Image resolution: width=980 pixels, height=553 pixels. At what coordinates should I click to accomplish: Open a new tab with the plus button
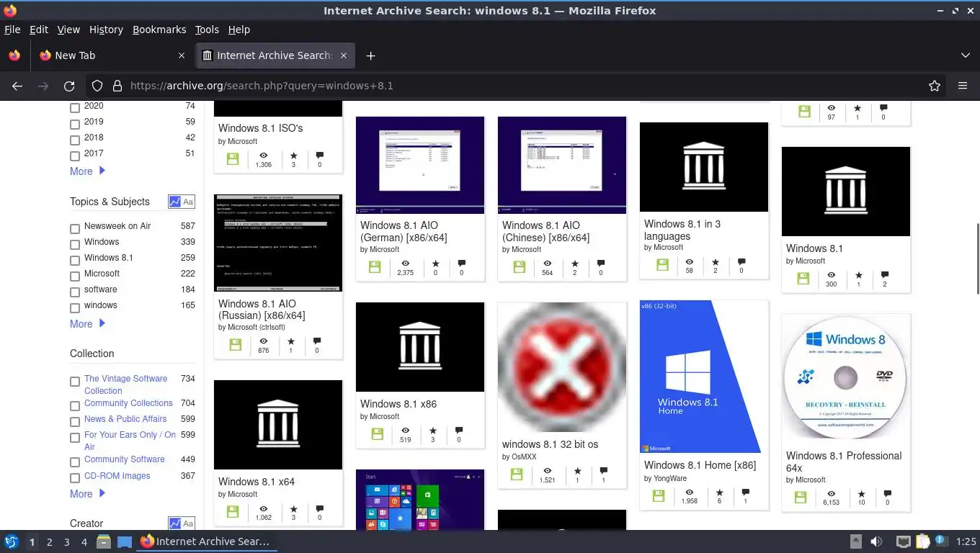click(370, 55)
